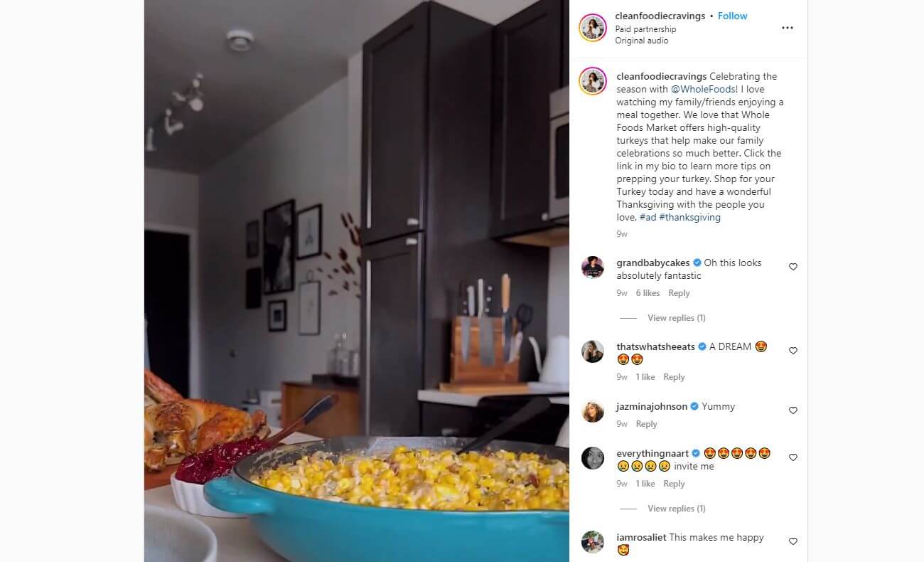Like jazminajohnson's Yummy comment heart
Image resolution: width=924 pixels, height=562 pixels.
tap(793, 410)
